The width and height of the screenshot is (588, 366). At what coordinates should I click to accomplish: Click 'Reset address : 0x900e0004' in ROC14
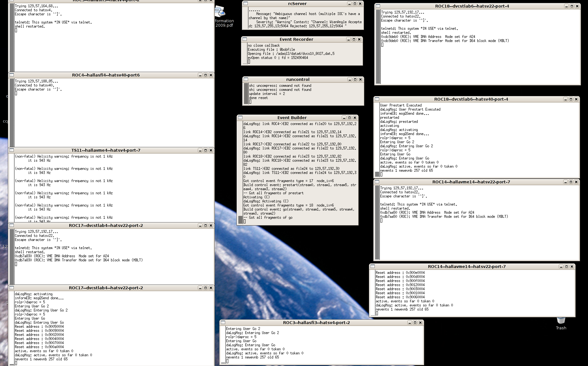(x=400, y=273)
